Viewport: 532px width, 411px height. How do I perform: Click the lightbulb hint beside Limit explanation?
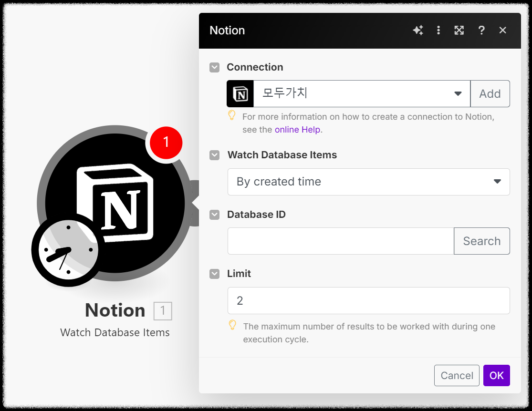click(232, 326)
